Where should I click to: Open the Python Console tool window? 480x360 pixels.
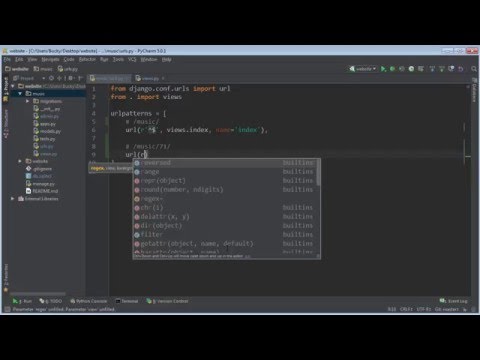click(89, 301)
